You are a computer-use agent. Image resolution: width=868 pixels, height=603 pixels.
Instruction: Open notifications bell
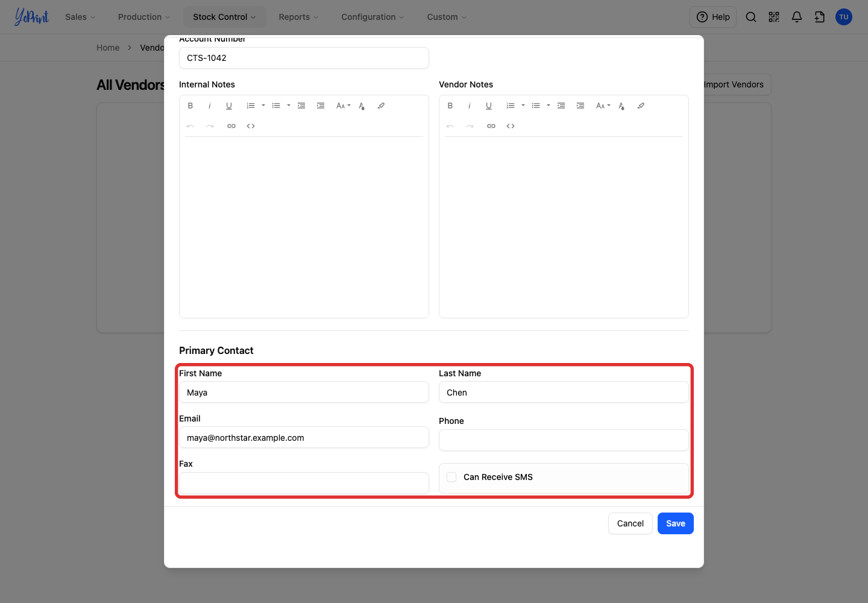pos(797,17)
